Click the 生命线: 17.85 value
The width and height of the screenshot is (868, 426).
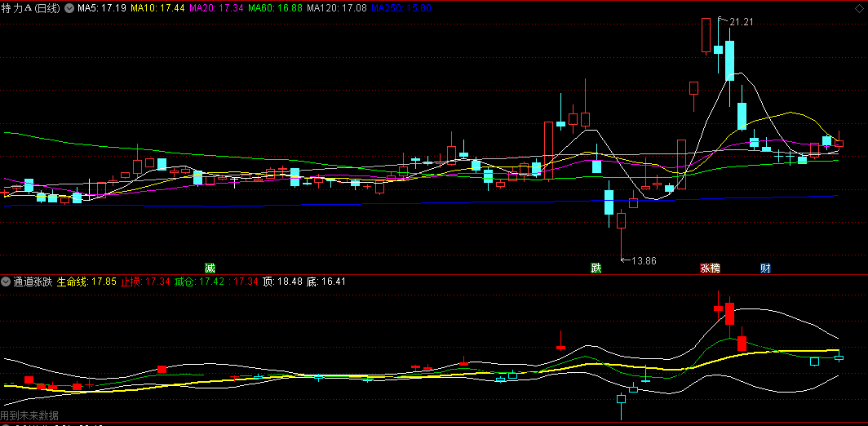(86, 282)
